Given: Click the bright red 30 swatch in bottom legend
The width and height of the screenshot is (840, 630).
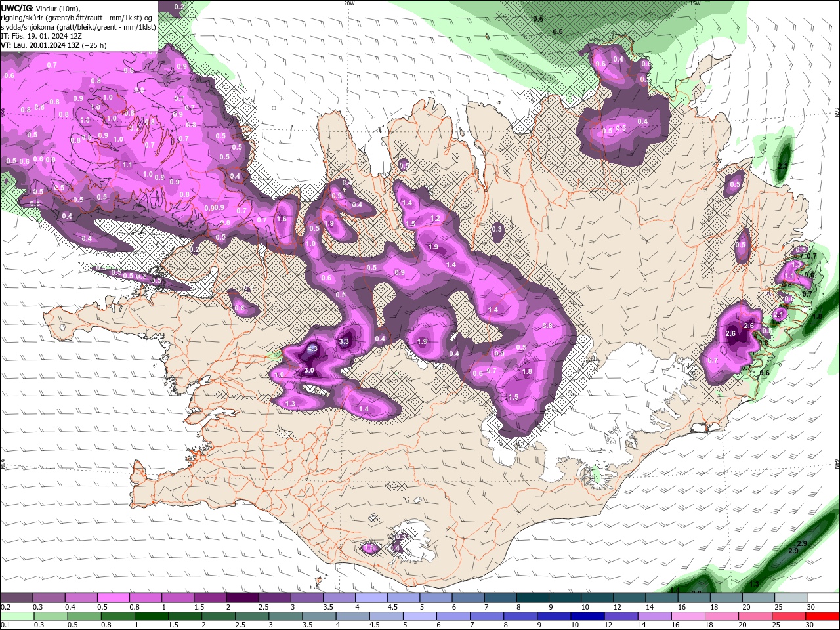Looking at the screenshot, I should 822,616.
